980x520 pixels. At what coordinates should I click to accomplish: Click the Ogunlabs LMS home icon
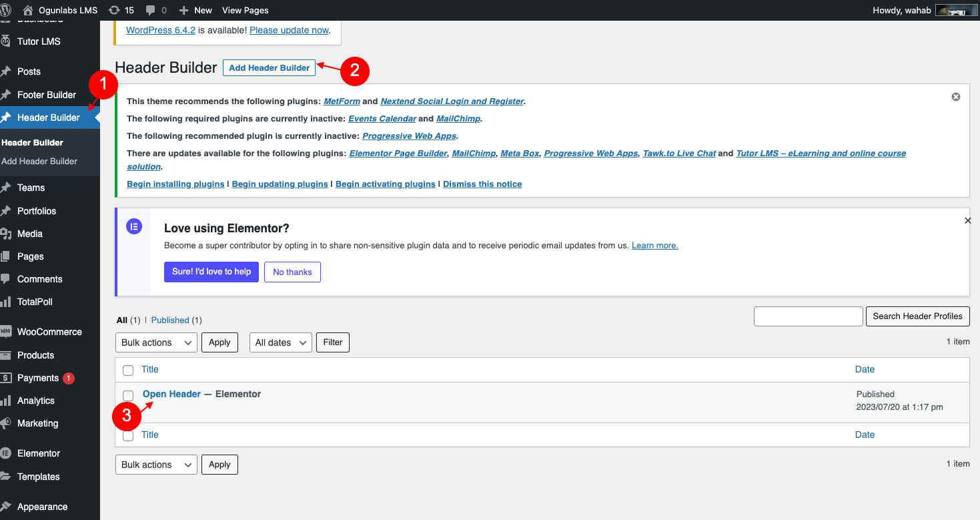coord(28,10)
